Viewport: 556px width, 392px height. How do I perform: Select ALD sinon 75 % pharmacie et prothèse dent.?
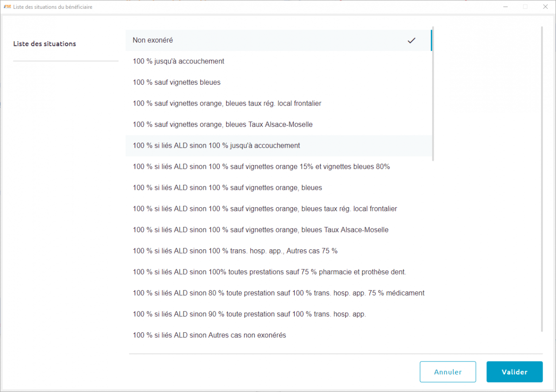point(278,272)
